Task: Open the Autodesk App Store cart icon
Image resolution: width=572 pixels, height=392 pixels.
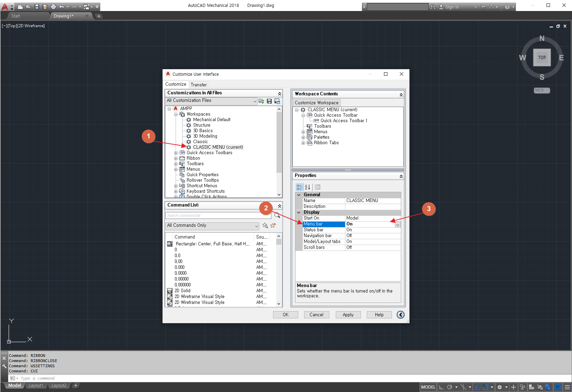Action: (x=483, y=7)
